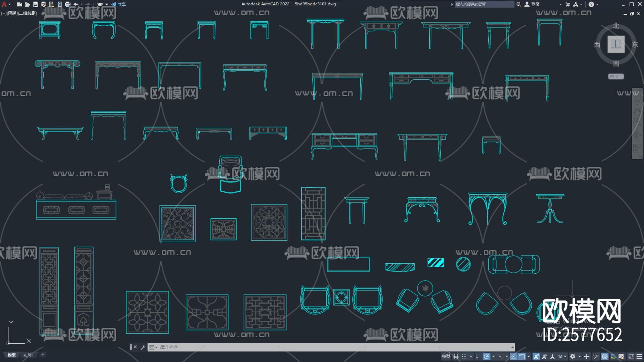
Task: Toggle show annotation objects icon
Action: pyautogui.click(x=536, y=356)
